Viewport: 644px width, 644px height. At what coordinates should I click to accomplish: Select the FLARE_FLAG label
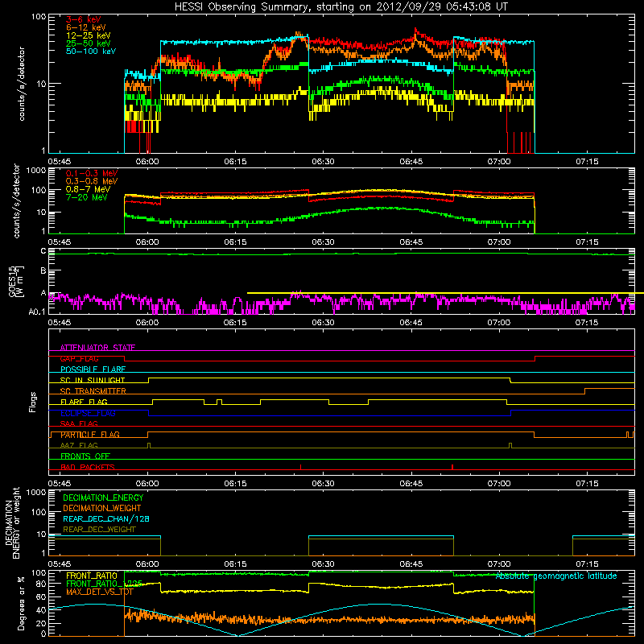[x=84, y=402]
